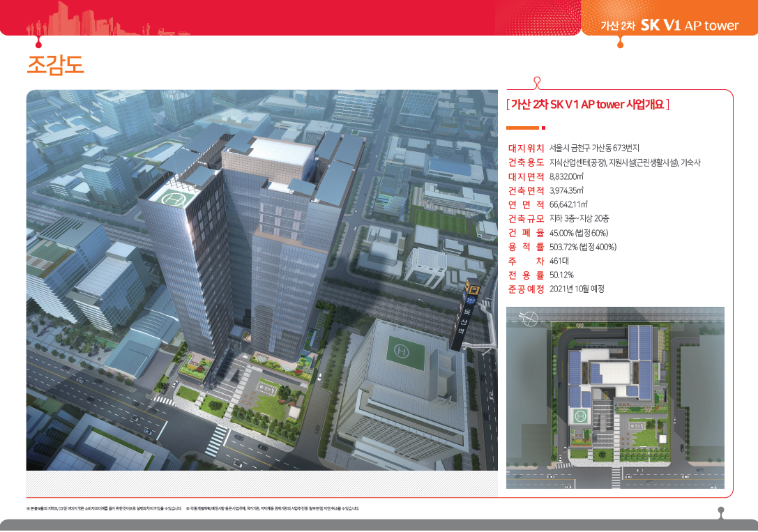Viewport: 758px width, 532px height.
Task: Click the helipad H mark in site plan
Action: (x=580, y=416)
